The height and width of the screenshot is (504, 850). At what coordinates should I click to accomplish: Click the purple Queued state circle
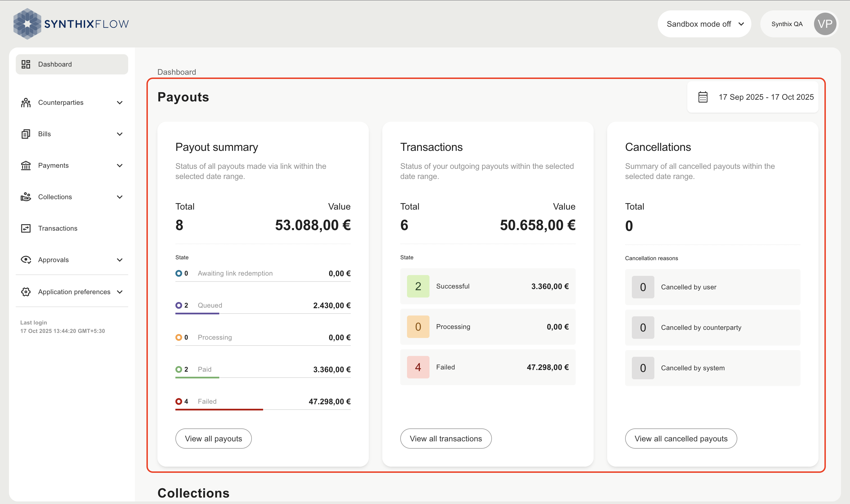pyautogui.click(x=179, y=305)
